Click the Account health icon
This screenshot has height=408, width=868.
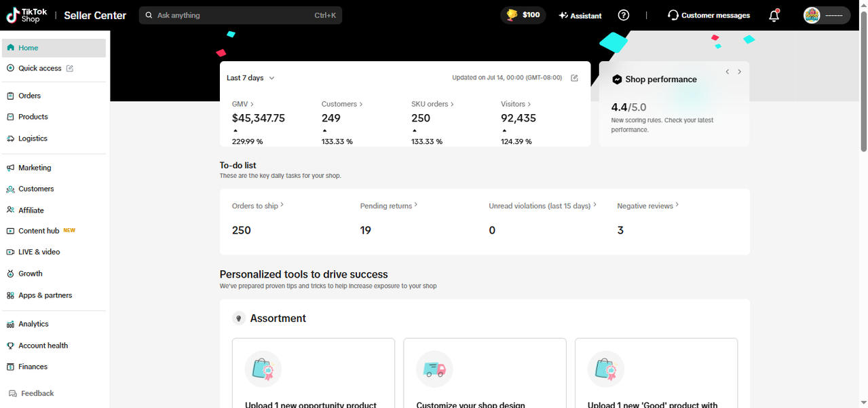(x=10, y=346)
